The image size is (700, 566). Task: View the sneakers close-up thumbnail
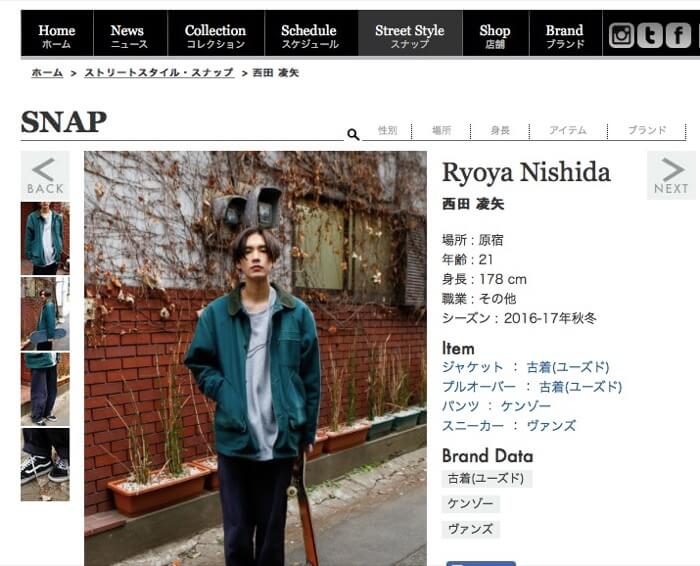[x=45, y=464]
